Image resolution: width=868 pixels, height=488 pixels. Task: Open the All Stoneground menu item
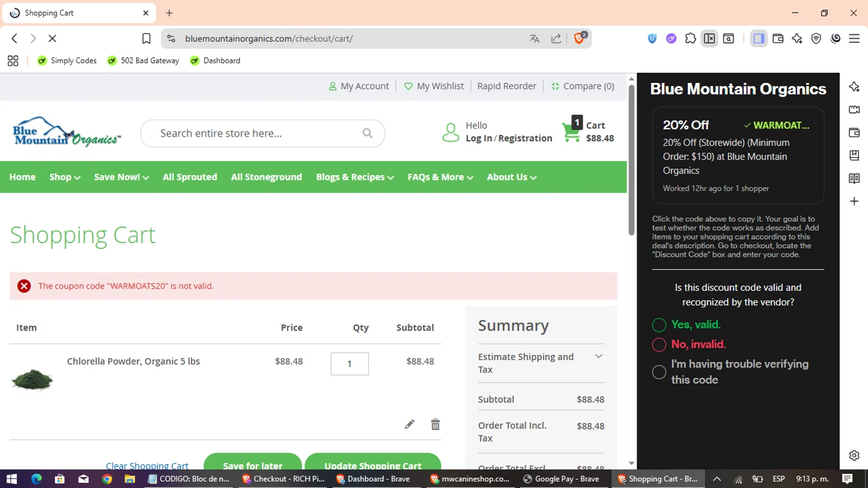pyautogui.click(x=267, y=177)
